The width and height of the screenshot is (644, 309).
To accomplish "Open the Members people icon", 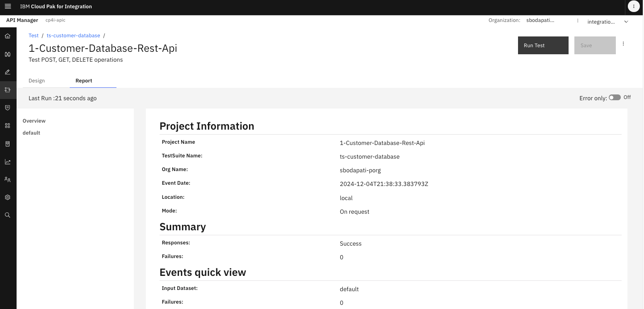I will 7,180.
